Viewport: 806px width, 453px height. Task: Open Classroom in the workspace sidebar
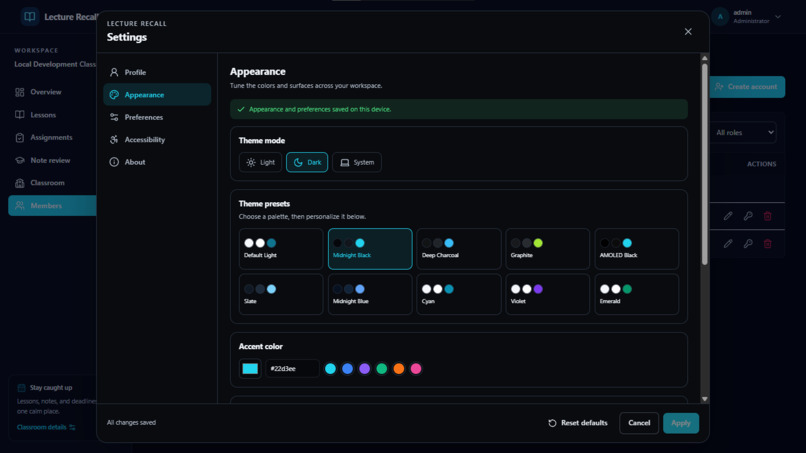52,183
